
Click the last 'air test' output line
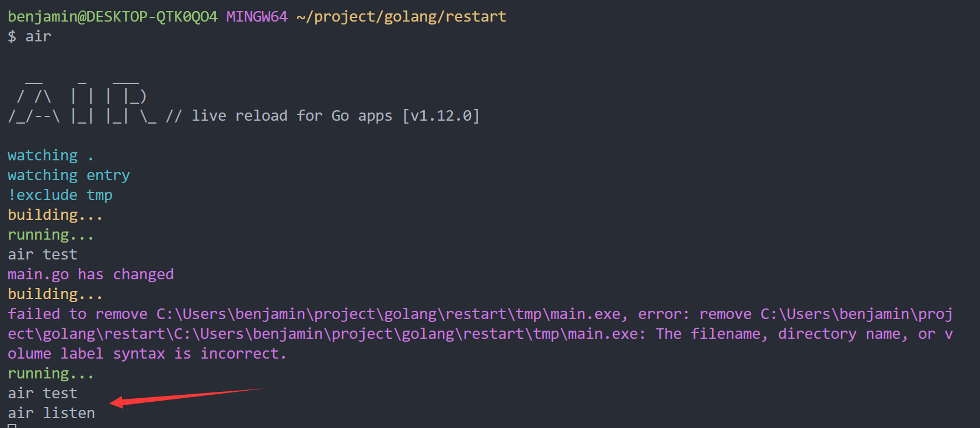coord(43,394)
